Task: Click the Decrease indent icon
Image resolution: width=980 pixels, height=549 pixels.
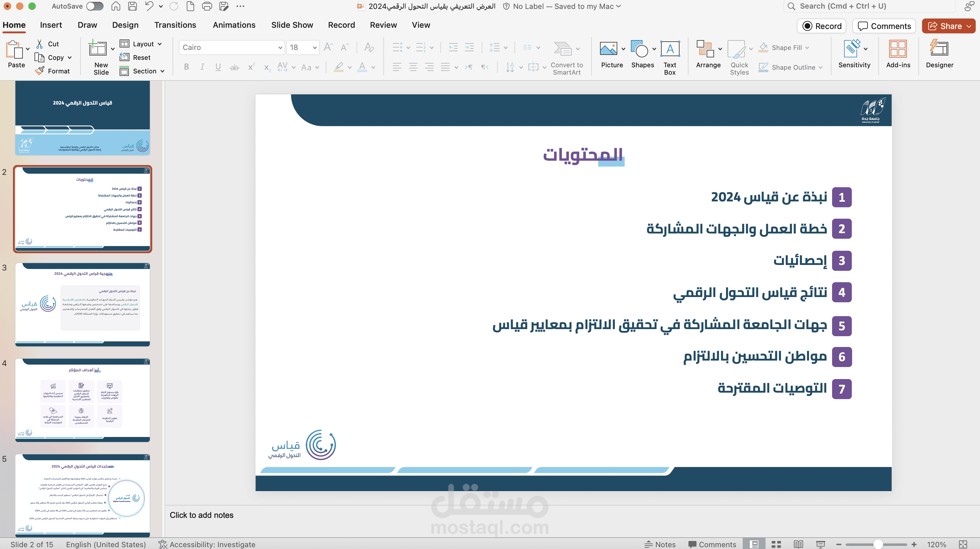Action: [x=453, y=47]
